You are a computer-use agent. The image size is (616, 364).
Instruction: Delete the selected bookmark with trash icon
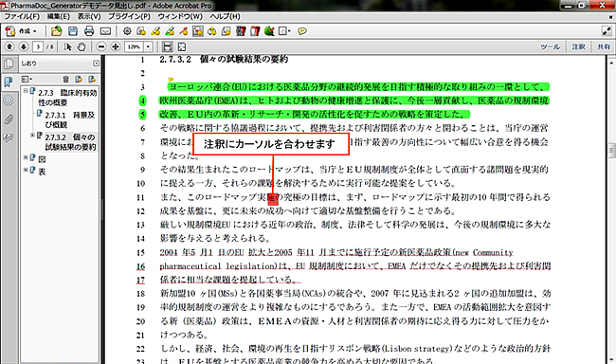click(x=66, y=79)
